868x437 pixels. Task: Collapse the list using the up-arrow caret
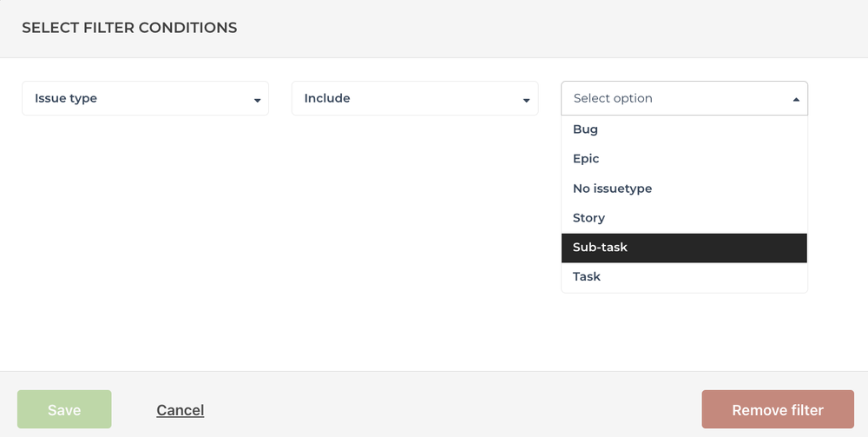pyautogui.click(x=796, y=100)
